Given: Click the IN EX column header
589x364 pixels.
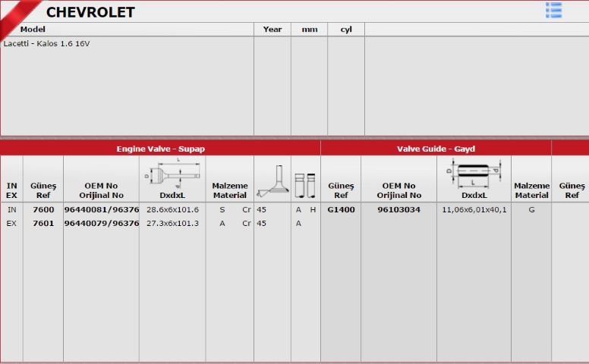Looking at the screenshot, I should 11,190.
